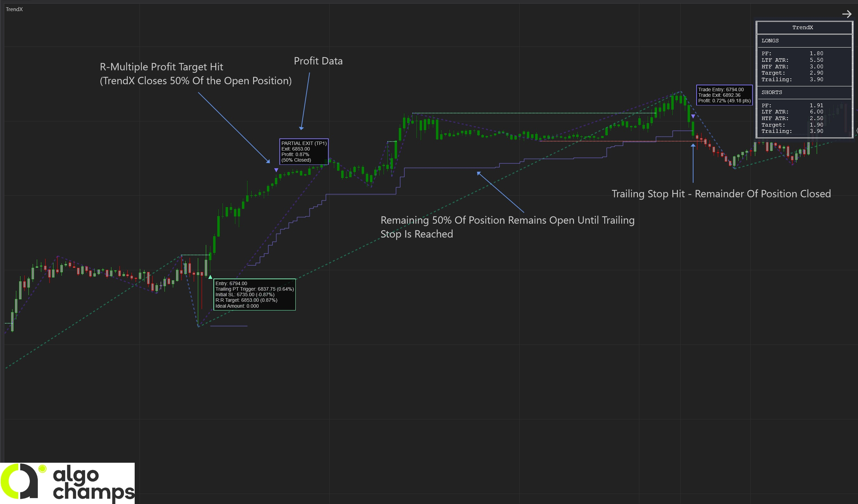Click the R-Multiple Profit Target Hit annotation
The image size is (858, 504).
tap(196, 74)
